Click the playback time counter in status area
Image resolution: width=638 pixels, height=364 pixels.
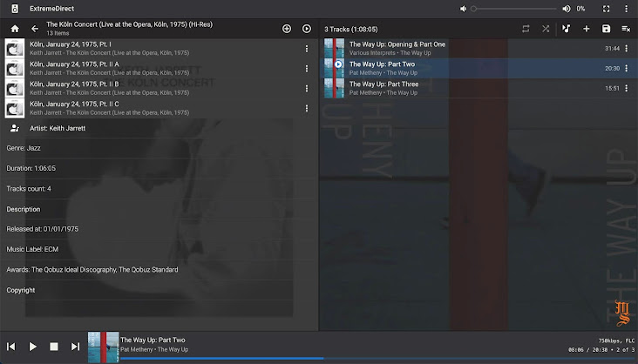587,350
